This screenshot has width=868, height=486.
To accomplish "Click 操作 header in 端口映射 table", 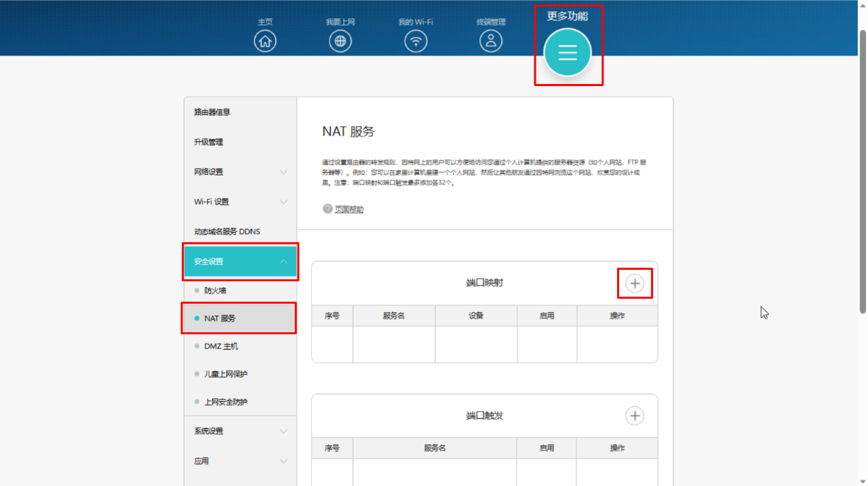I will click(x=617, y=316).
